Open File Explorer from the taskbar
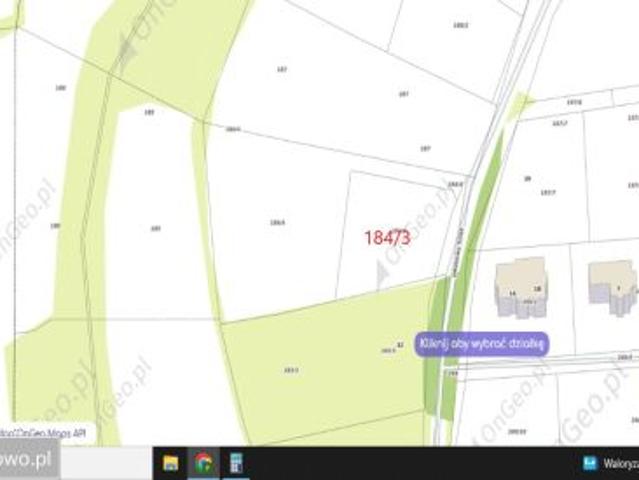639x480 pixels. pos(170,463)
